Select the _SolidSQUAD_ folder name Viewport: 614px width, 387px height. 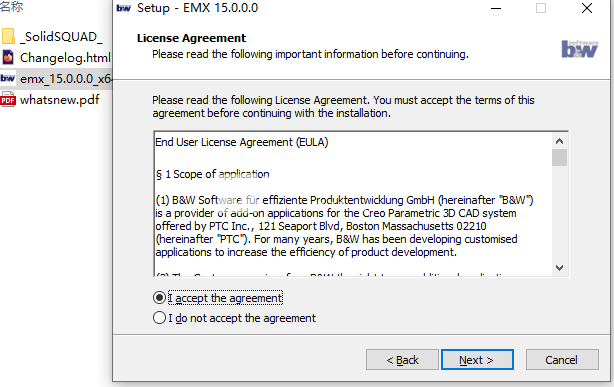(61, 37)
